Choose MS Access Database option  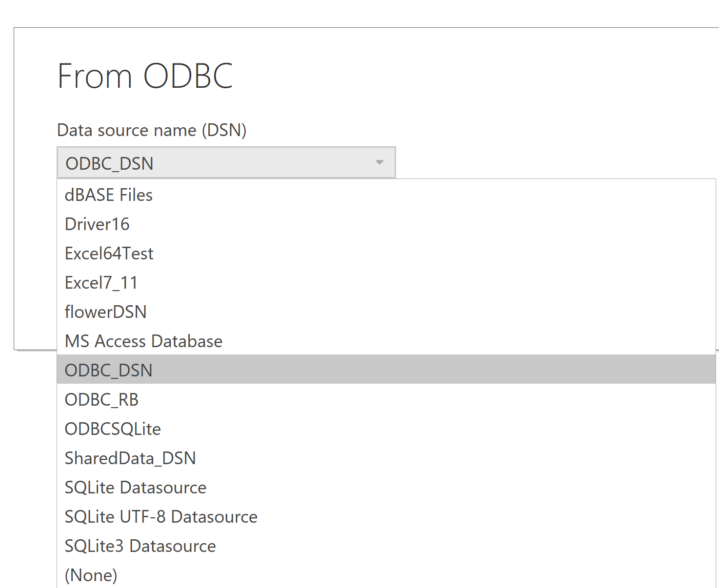(x=143, y=341)
